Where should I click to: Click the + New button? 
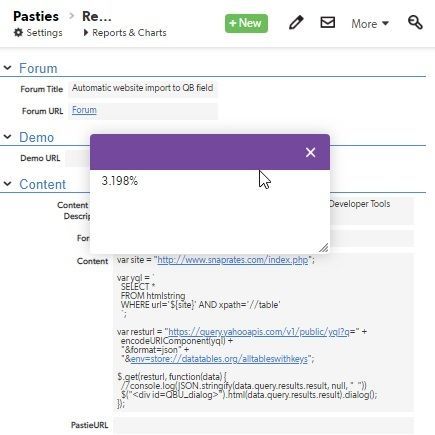click(246, 23)
